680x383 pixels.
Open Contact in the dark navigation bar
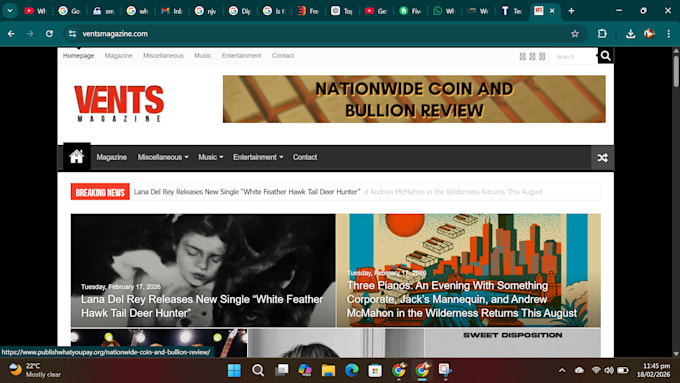[305, 157]
